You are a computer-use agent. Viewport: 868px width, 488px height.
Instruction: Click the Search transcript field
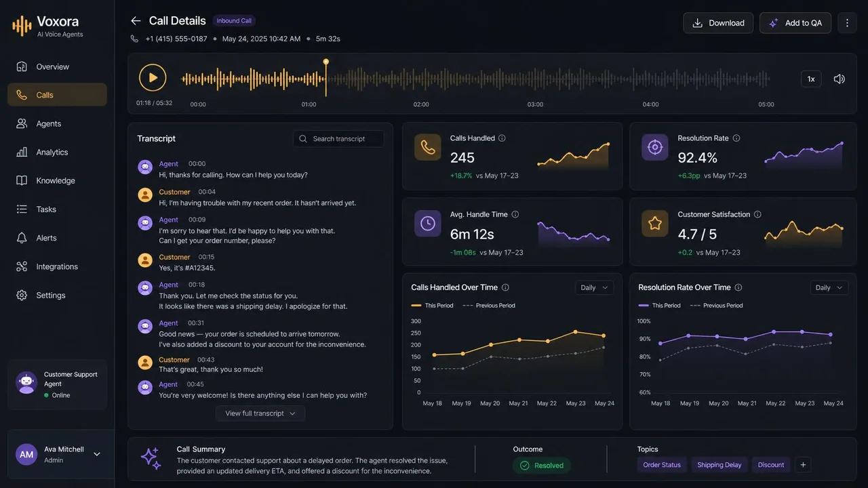[x=338, y=139]
